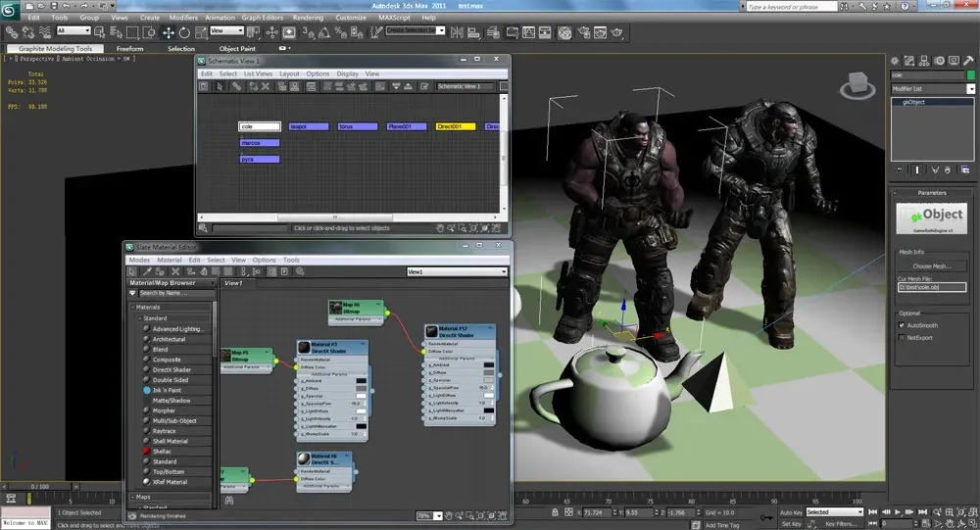Screen dimensions: 980x530
Task: Enable the AutoSmooth checkbox
Action: (x=902, y=325)
